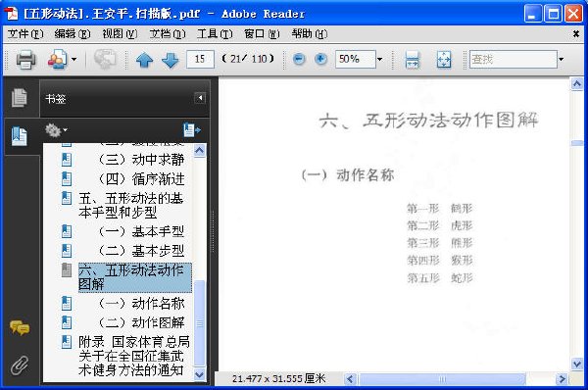Select bookmark 附录 国家体育总局 notice

point(134,356)
